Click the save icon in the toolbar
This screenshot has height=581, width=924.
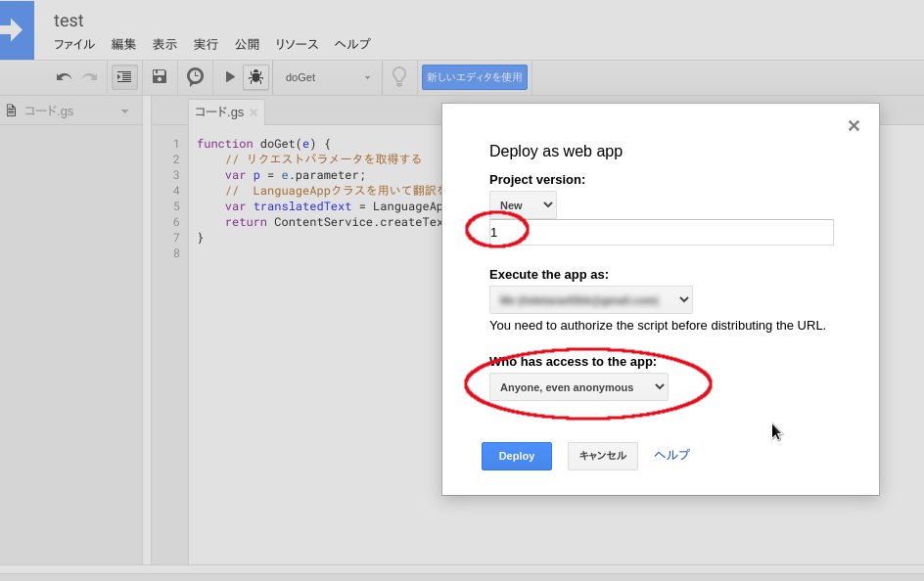(159, 76)
